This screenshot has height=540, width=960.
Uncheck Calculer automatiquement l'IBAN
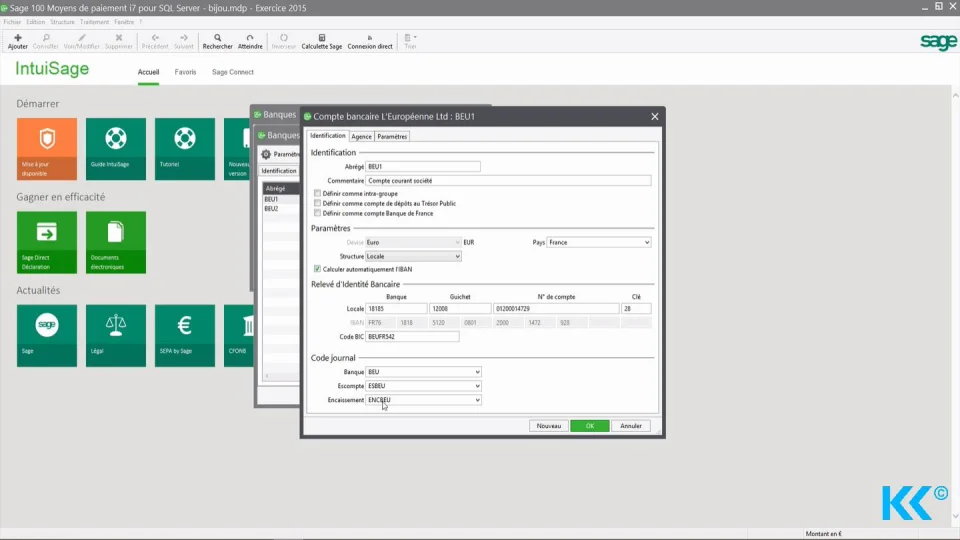(317, 269)
